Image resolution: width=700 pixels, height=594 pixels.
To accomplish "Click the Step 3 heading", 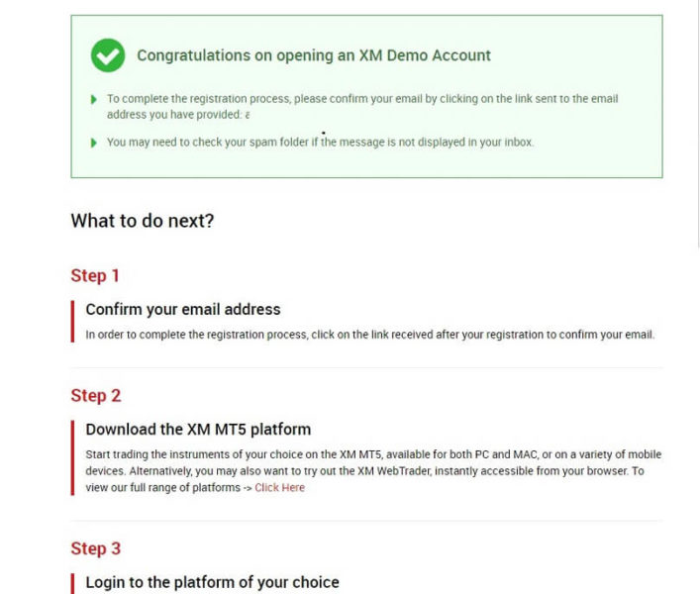I will point(95,548).
